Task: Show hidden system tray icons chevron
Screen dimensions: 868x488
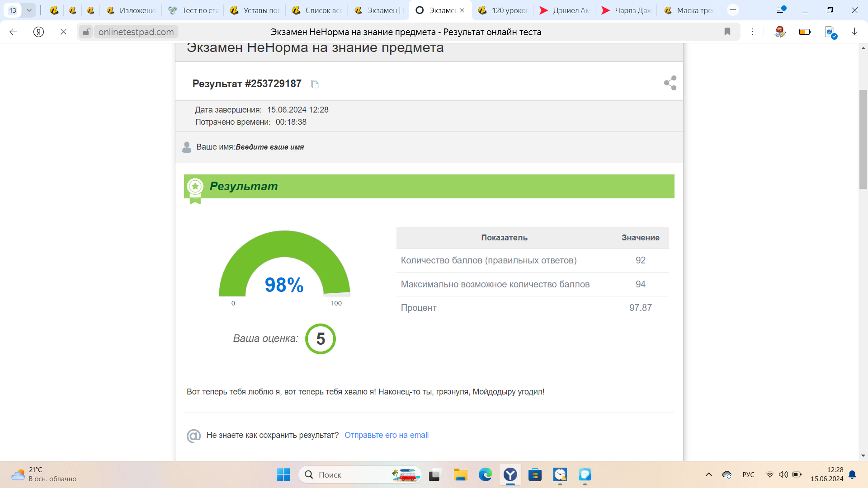Action: (x=709, y=474)
